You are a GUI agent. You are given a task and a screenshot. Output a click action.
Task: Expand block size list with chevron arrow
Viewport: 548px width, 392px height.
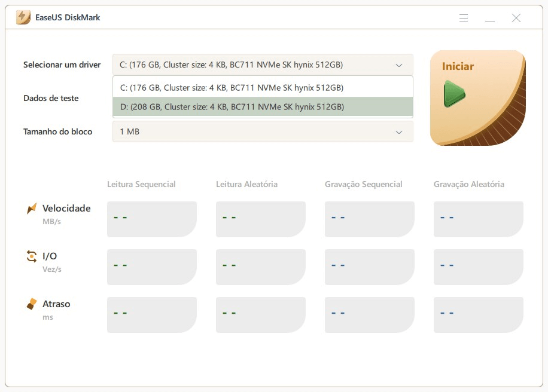(399, 132)
